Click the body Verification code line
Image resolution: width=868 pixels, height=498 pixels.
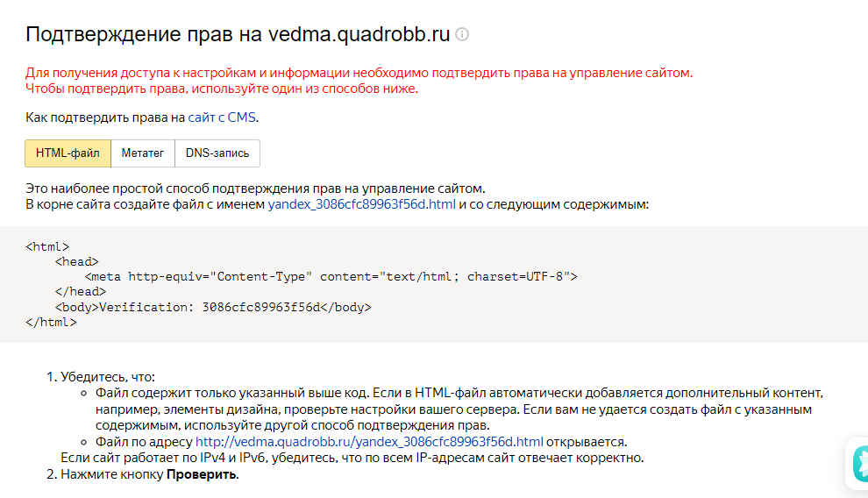(213, 307)
